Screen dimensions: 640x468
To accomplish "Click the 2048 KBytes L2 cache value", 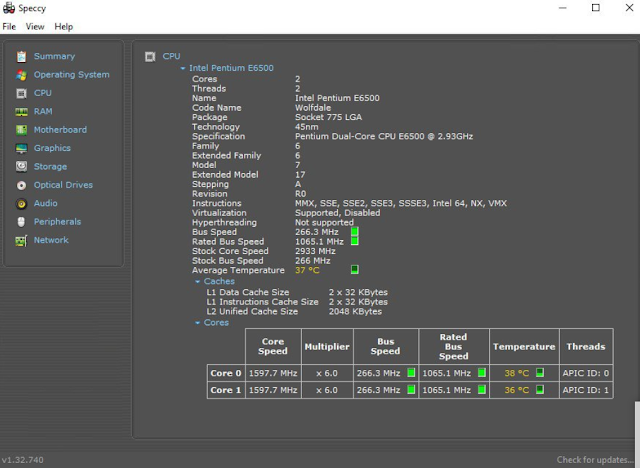I will pos(355,311).
